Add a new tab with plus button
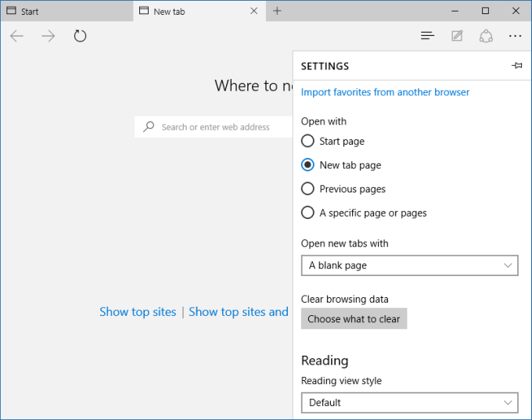This screenshot has width=532, height=420. click(x=277, y=11)
